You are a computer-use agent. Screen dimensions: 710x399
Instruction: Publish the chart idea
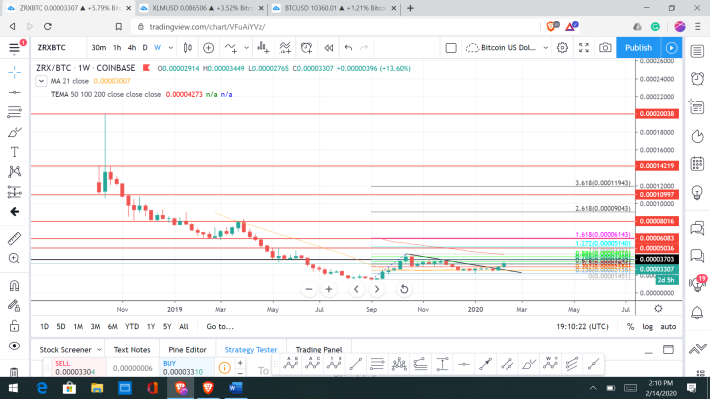(x=638, y=48)
